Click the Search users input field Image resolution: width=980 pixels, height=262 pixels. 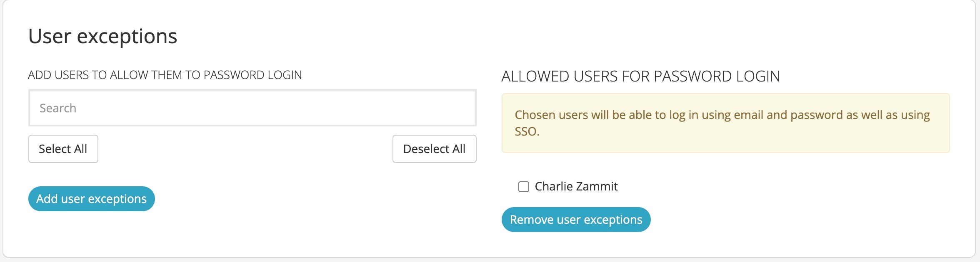coord(252,108)
